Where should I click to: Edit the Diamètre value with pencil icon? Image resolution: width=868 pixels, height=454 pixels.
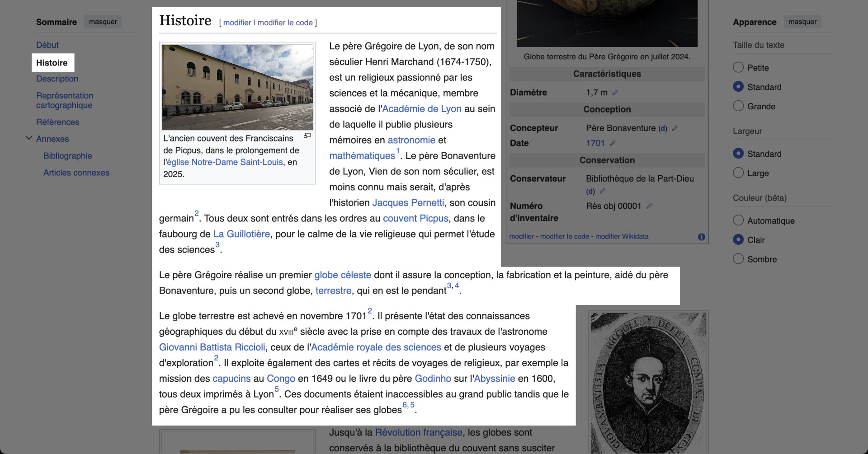[x=615, y=92]
